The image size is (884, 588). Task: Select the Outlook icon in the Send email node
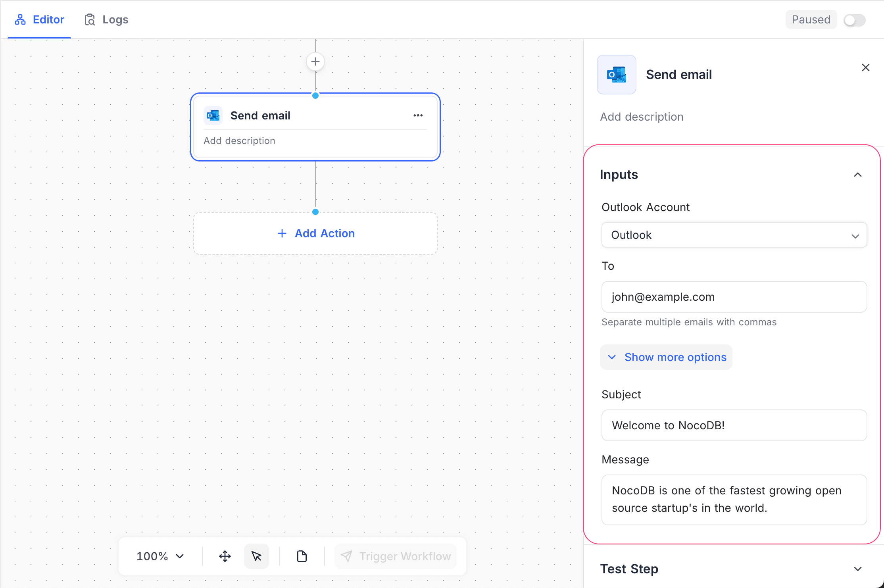point(213,115)
